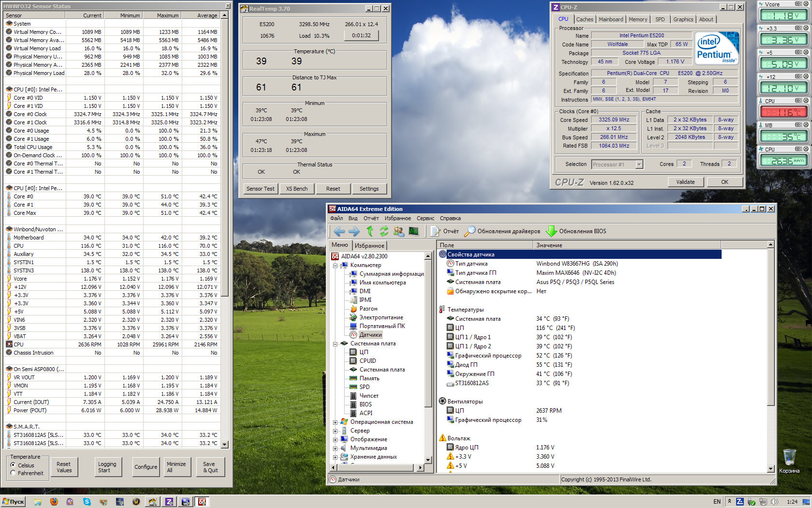Collapse the Системная плата tree node
812x508 pixels.
click(335, 344)
